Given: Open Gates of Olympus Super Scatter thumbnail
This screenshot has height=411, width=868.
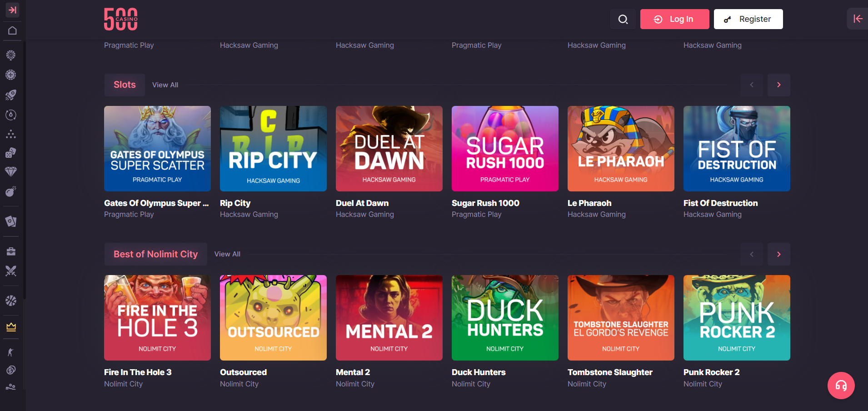Looking at the screenshot, I should [157, 149].
